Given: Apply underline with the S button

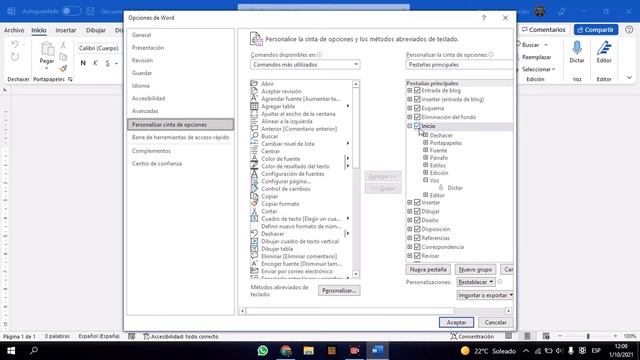Looking at the screenshot, I should pos(107,63).
